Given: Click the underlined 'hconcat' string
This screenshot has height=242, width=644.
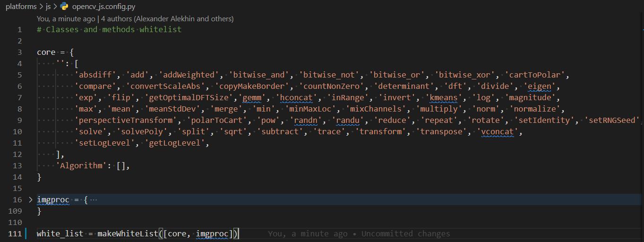Looking at the screenshot, I should click(x=297, y=97).
